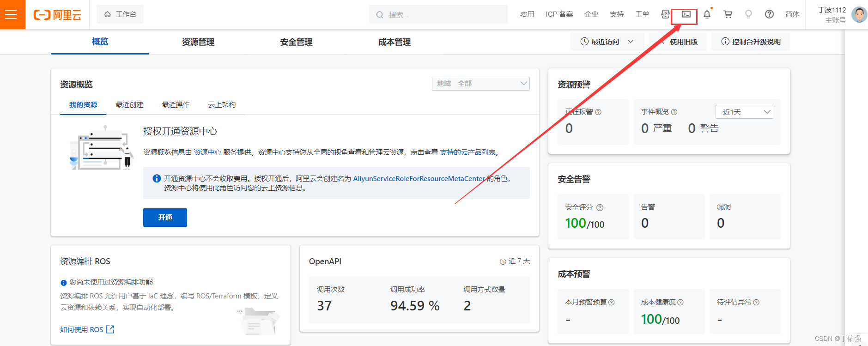
Task: Select the 最近创建 sub-tab
Action: [x=129, y=105]
